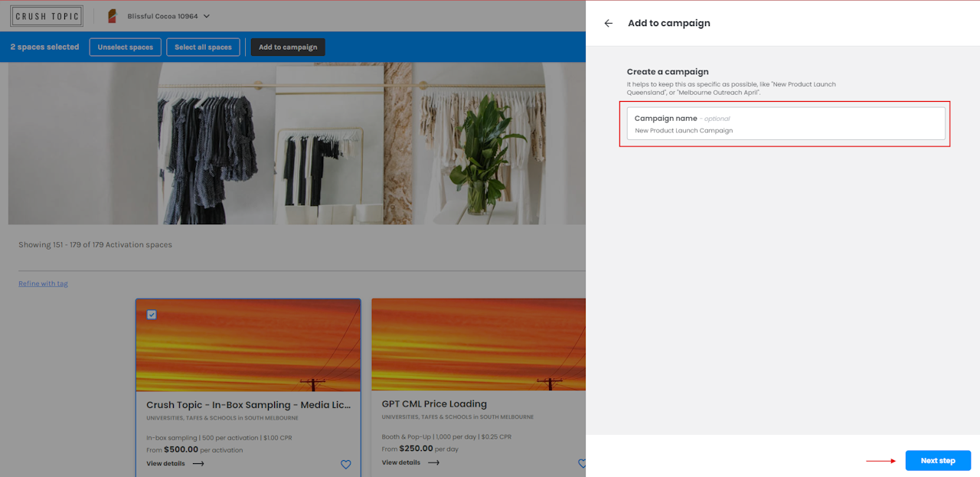Click the Blissful Cocoa brand avatar icon
The image size is (980, 477).
[113, 16]
